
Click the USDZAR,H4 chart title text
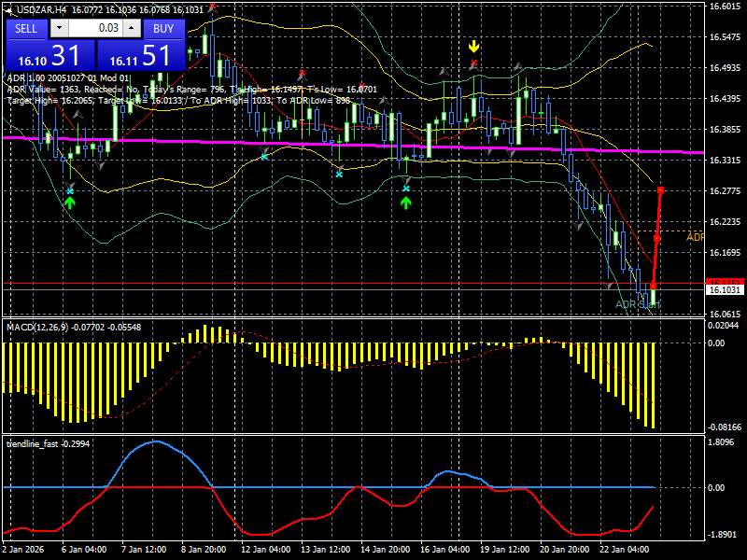pyautogui.click(x=42, y=9)
